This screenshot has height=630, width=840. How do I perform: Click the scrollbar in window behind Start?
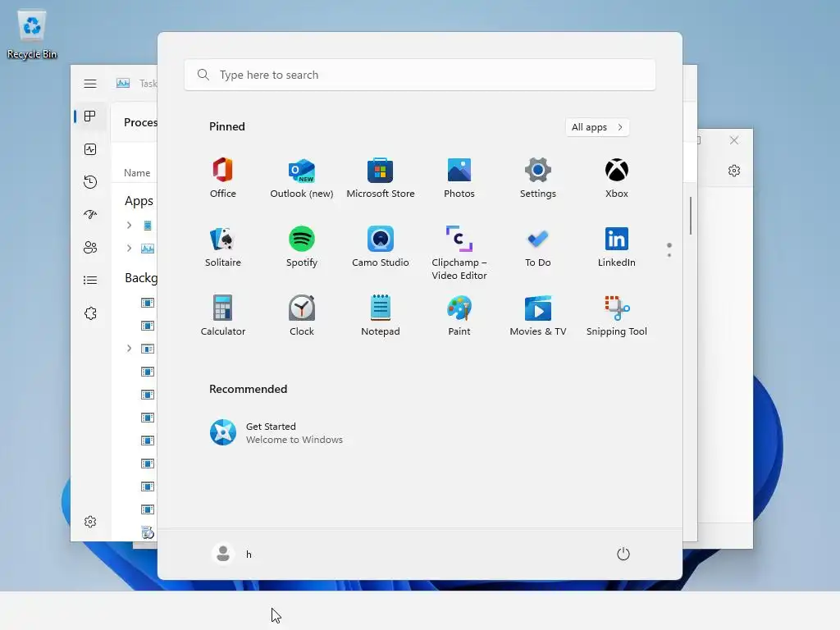[691, 216]
